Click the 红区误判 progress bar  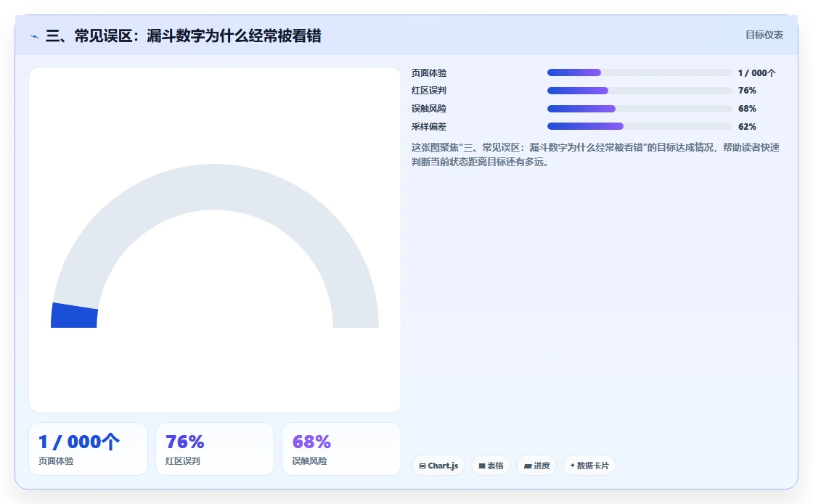tap(640, 91)
